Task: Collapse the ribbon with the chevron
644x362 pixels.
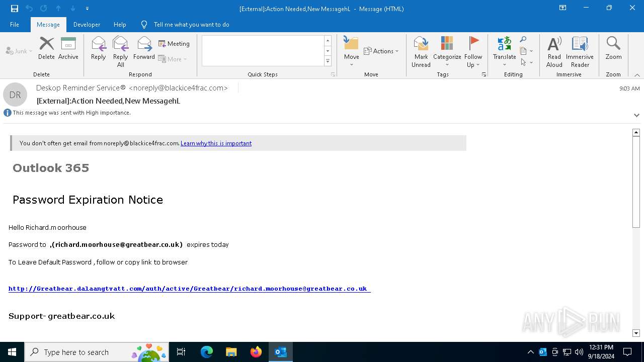Action: tap(637, 75)
